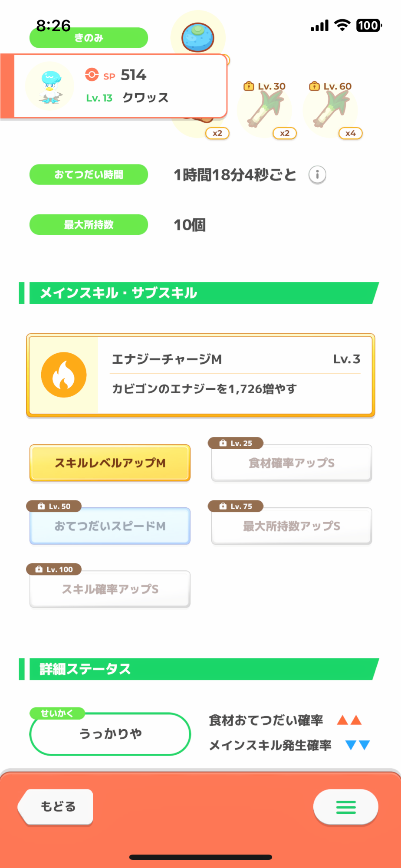Tap the blue berry icon at top
This screenshot has height=868, width=401.
pos(197,37)
